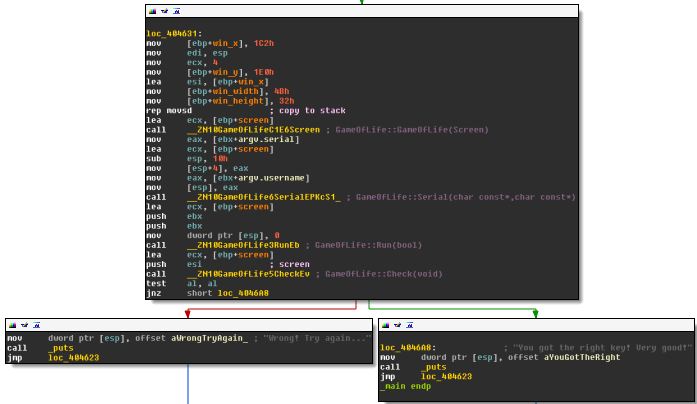
Task: Click the win_x operand in the mov 1C2h line
Action: (227, 44)
